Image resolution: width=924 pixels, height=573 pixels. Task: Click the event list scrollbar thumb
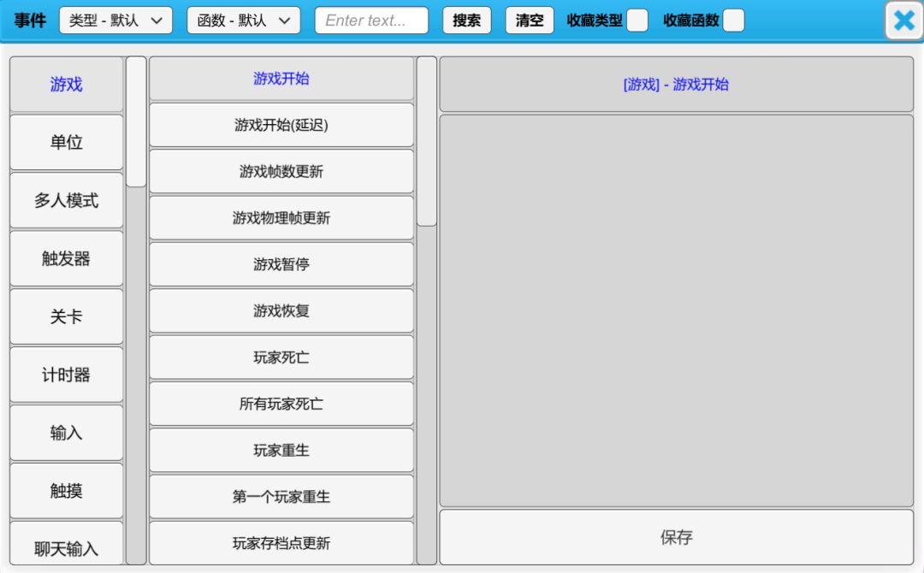[x=426, y=141]
